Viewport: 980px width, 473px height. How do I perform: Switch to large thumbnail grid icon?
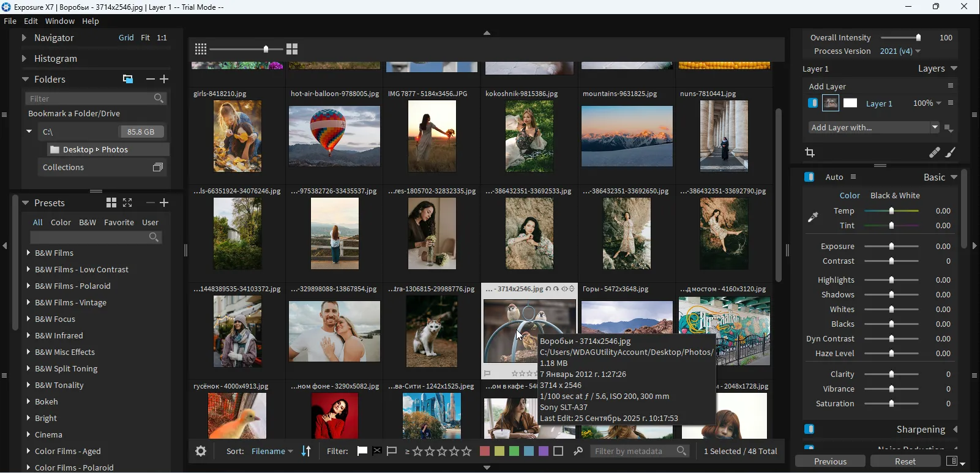click(292, 49)
